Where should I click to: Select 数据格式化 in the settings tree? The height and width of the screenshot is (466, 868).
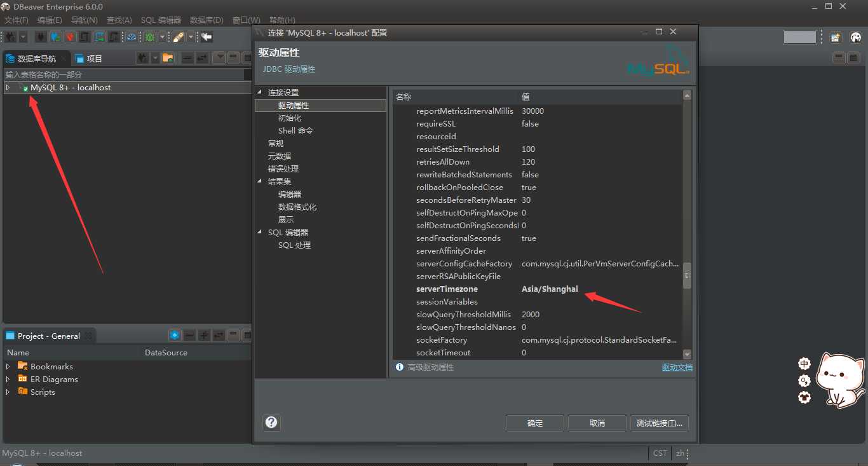297,207
